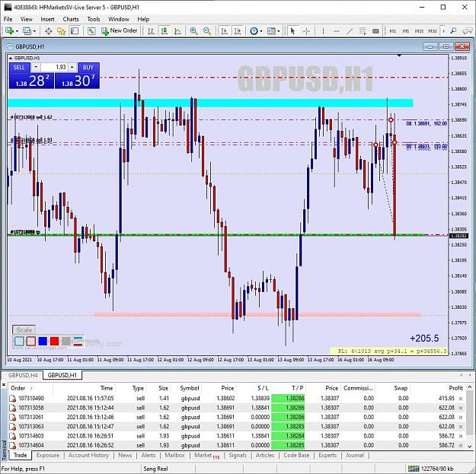476x474 pixels.
Task: Set timeframe to M15
Action: (x=419, y=31)
